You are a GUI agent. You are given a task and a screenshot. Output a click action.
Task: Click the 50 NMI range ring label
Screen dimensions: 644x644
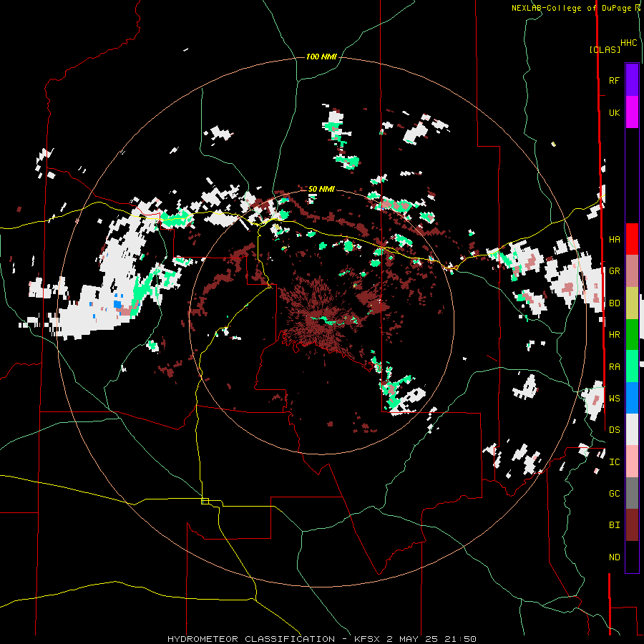click(x=321, y=189)
